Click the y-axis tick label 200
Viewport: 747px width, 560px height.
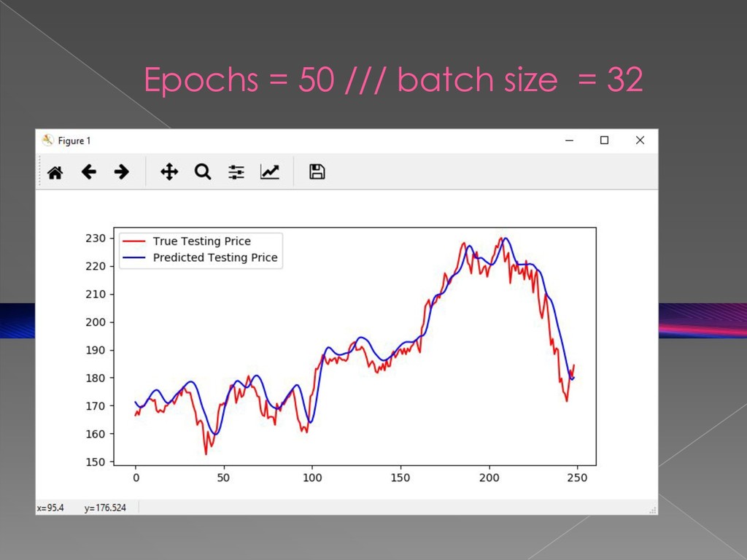pos(96,322)
